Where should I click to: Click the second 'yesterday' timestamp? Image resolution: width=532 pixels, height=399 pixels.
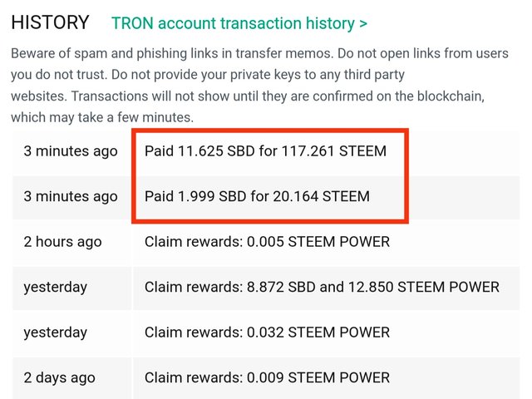click(56, 332)
